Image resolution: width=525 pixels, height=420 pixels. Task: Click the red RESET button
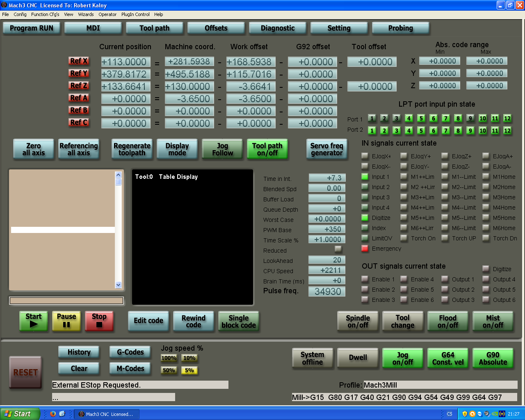(x=25, y=372)
